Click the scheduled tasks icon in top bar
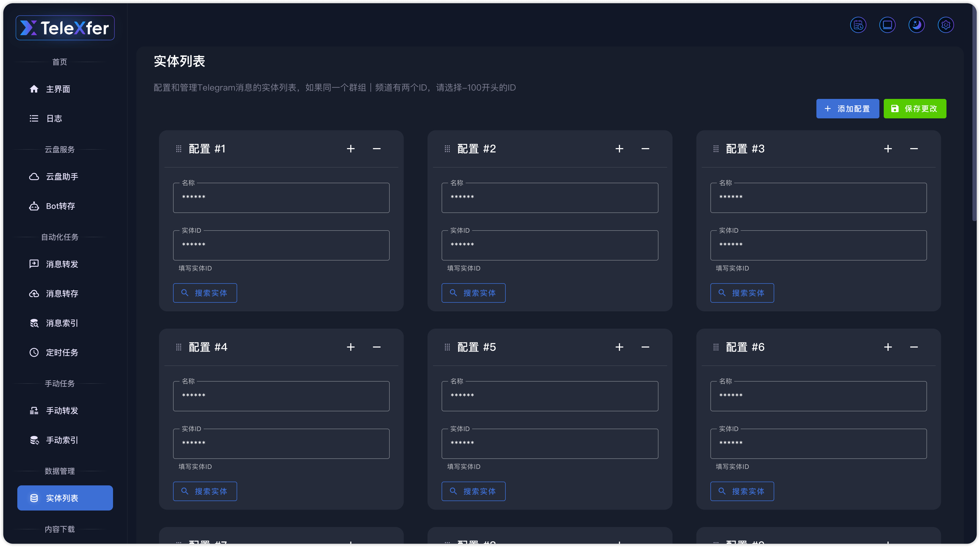 point(858,25)
